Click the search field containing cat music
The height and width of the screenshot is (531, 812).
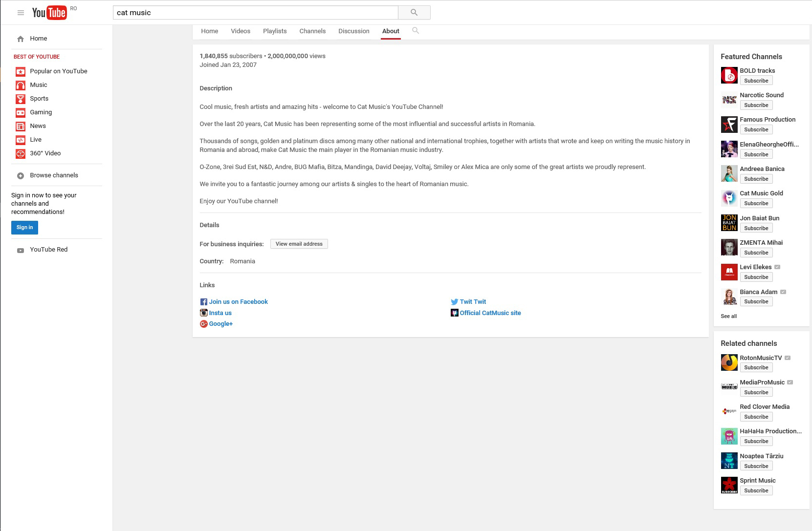click(256, 13)
